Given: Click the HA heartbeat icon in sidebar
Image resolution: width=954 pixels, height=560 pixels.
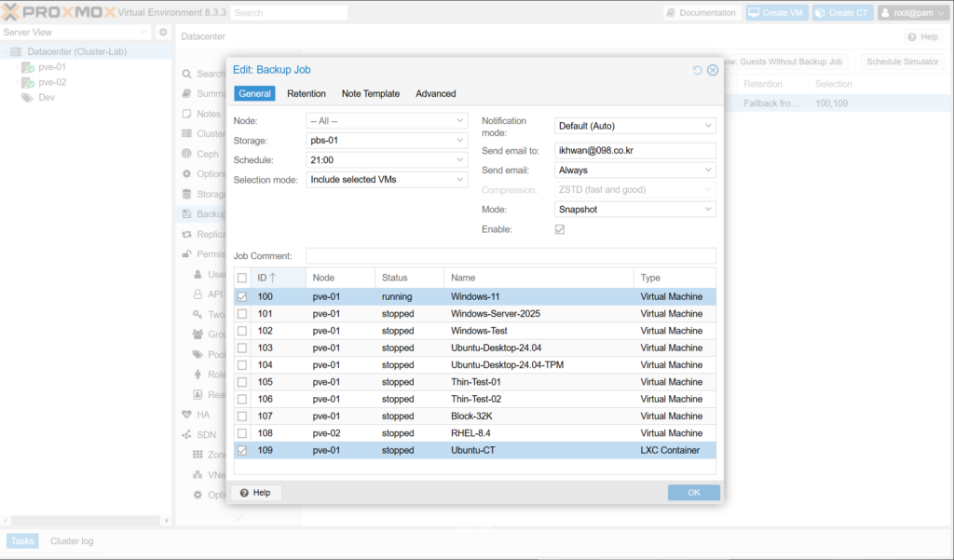Looking at the screenshot, I should 187,415.
